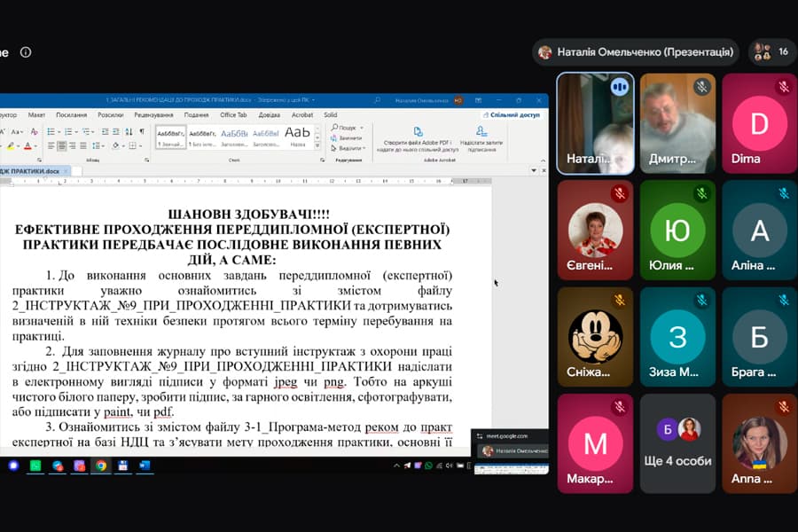798x532 pixels.
Task: Open the participants count icon showing 16
Action: 771,52
